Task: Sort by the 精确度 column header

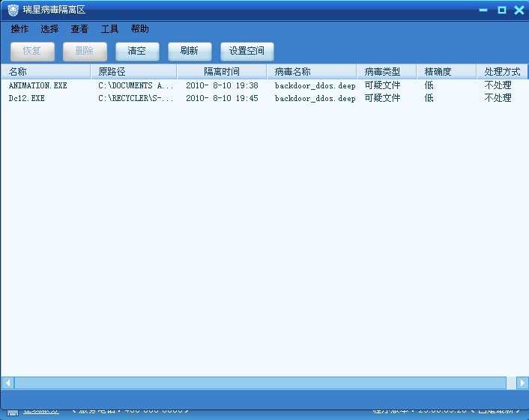Action: point(447,71)
